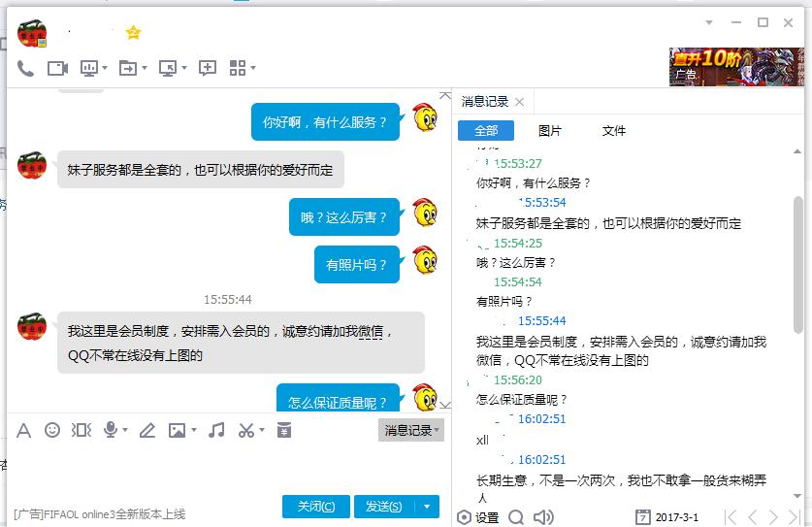Select the 全部 filter tab
Screen dimensions: 812x527
click(x=486, y=131)
